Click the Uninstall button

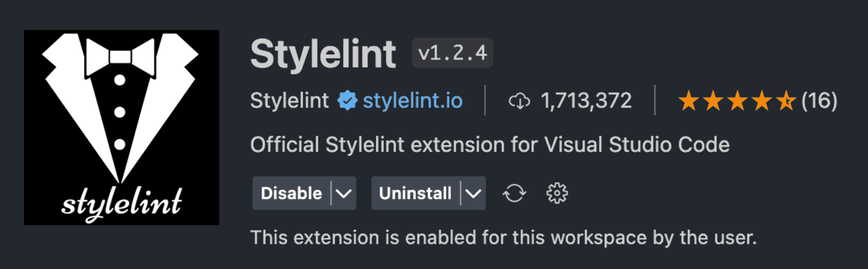pos(415,193)
